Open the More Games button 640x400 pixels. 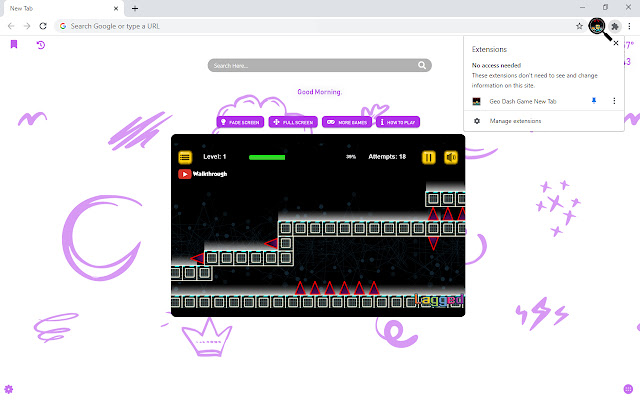[x=347, y=122]
